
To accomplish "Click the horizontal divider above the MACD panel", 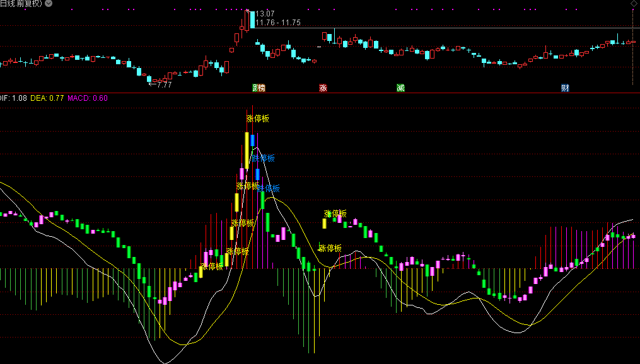I will click(x=315, y=92).
